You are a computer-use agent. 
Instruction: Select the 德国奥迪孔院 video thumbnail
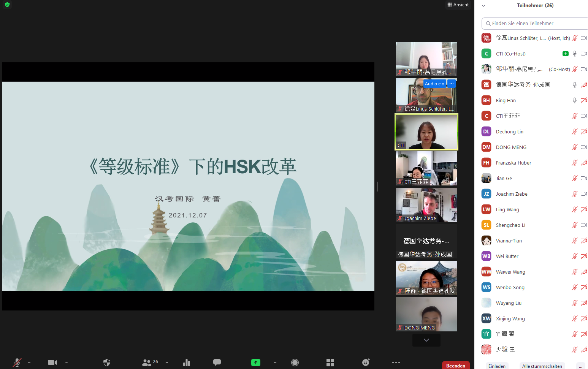tap(426, 278)
